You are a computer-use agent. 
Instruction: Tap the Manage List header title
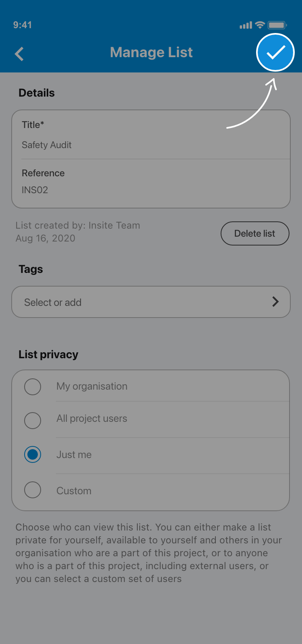[x=151, y=52]
